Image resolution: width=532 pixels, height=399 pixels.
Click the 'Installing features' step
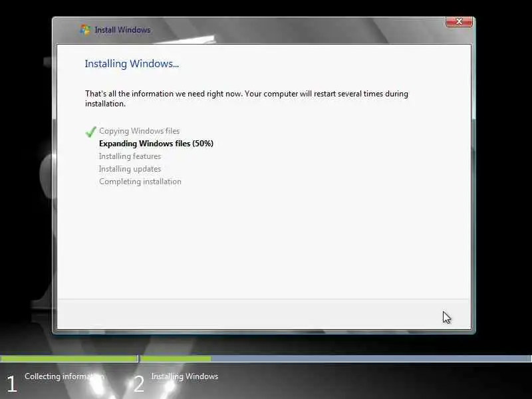pos(130,156)
